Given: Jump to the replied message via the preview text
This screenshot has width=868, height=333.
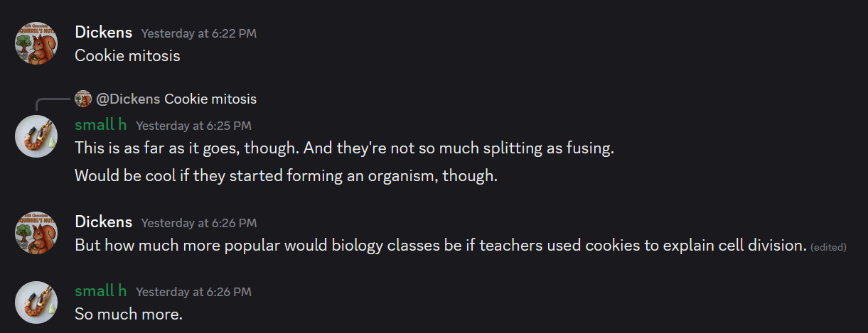Looking at the screenshot, I should coord(210,99).
